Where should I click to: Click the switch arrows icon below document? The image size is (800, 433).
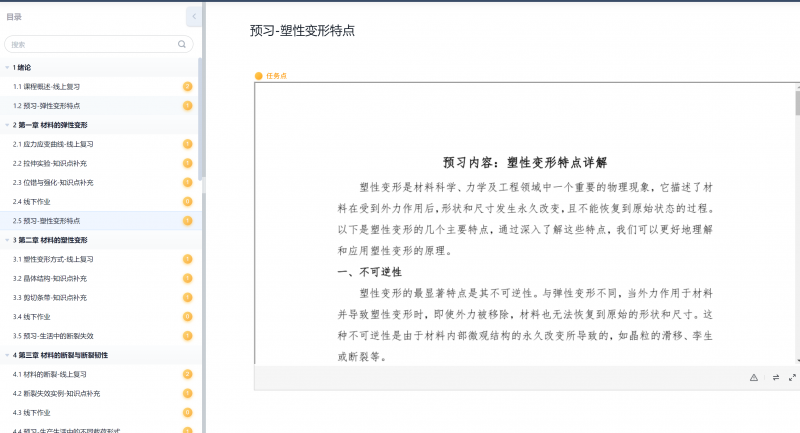(x=776, y=378)
